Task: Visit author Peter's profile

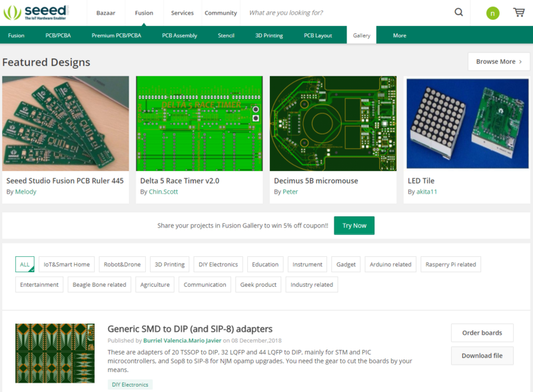Action: click(x=290, y=192)
